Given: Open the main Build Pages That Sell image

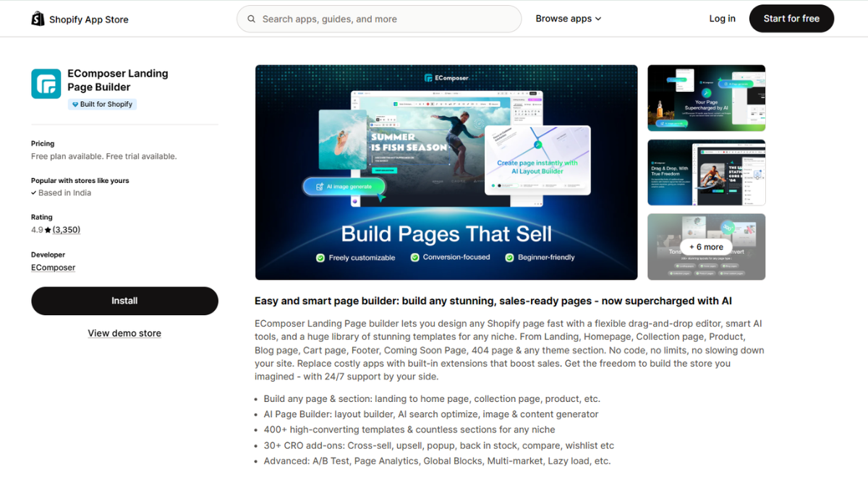Looking at the screenshot, I should (x=446, y=172).
